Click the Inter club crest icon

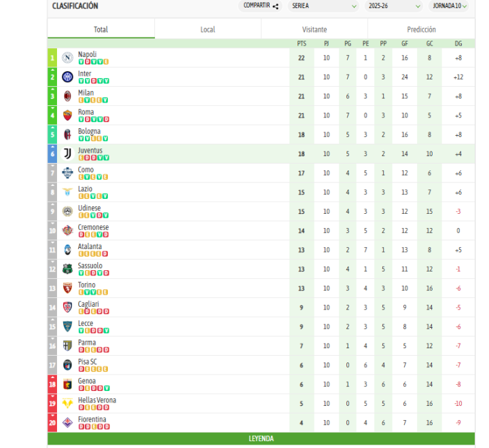67,77
